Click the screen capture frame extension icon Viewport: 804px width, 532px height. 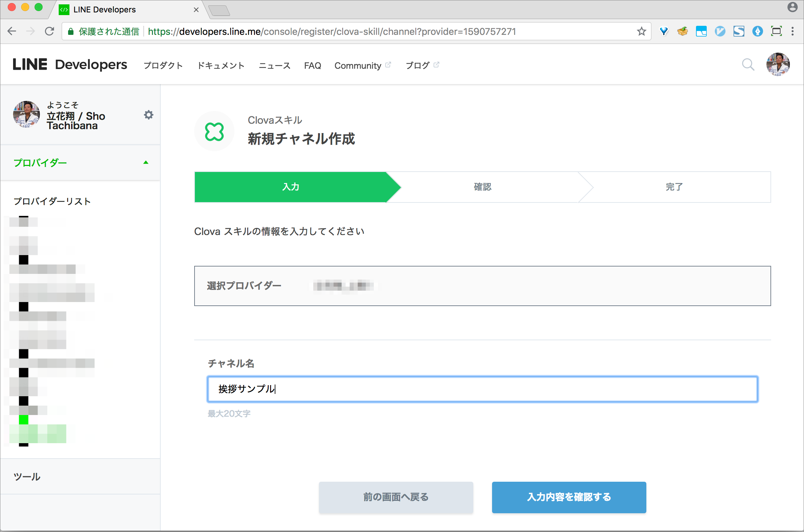click(x=776, y=32)
